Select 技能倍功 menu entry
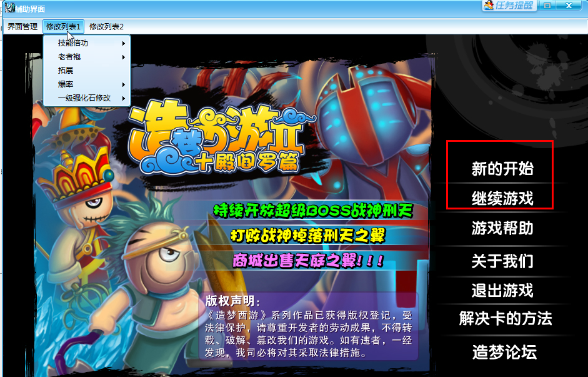Screen dimensions: 588x377 87,43
